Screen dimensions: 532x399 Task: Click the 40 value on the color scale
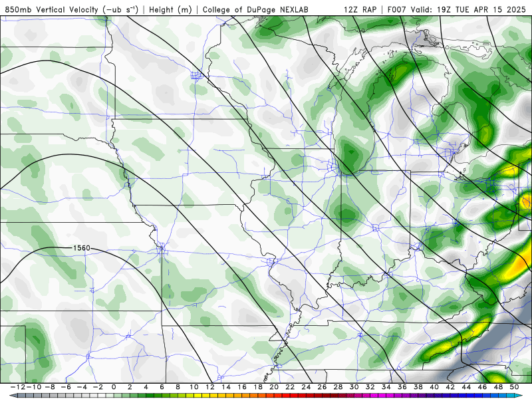click(x=434, y=387)
